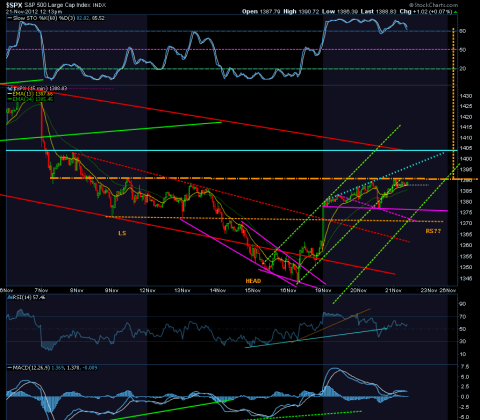Click the StockCharts.com watermark text
Screen dimensions: 480x420
(x=433, y=5)
